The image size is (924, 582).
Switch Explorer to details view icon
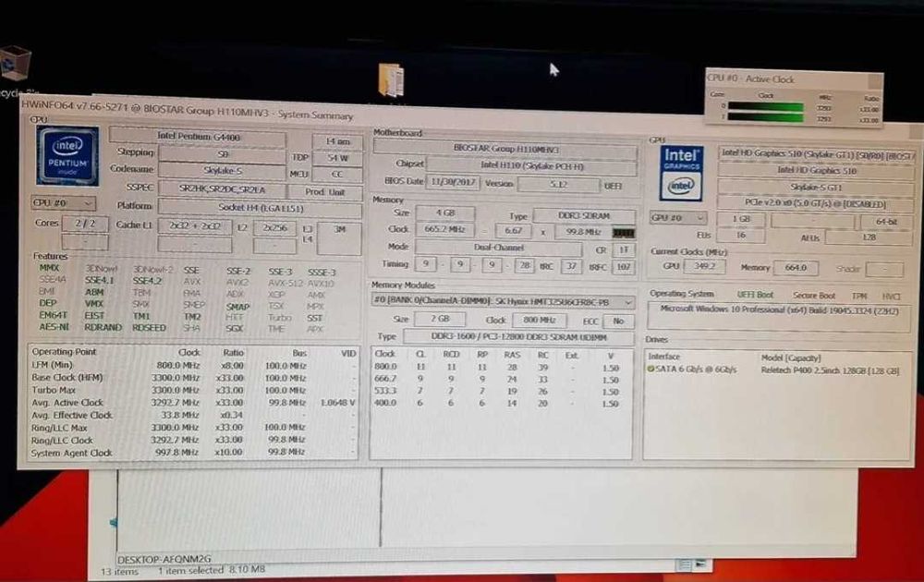684,565
